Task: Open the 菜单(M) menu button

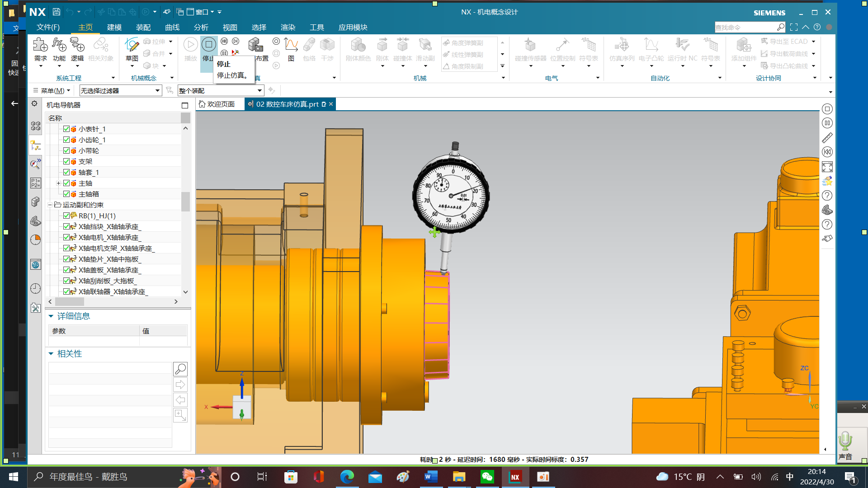Action: [52, 90]
